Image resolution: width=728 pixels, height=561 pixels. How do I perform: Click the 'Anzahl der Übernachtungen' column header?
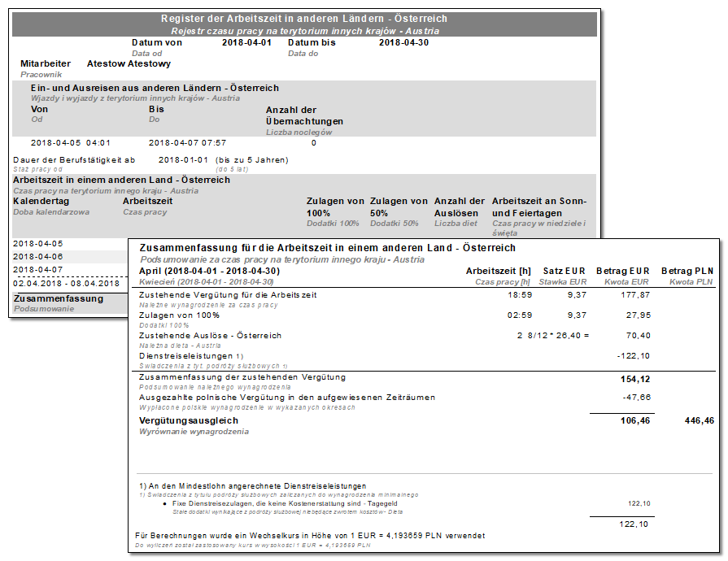coord(304,115)
